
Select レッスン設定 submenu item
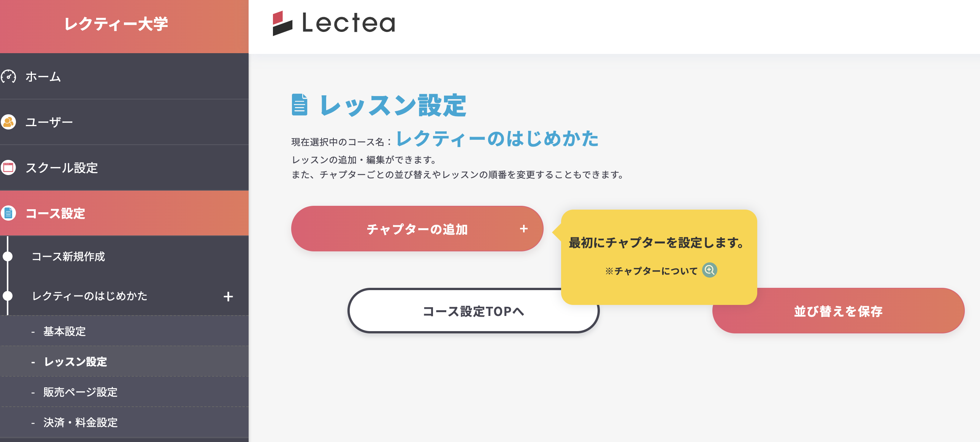point(76,362)
